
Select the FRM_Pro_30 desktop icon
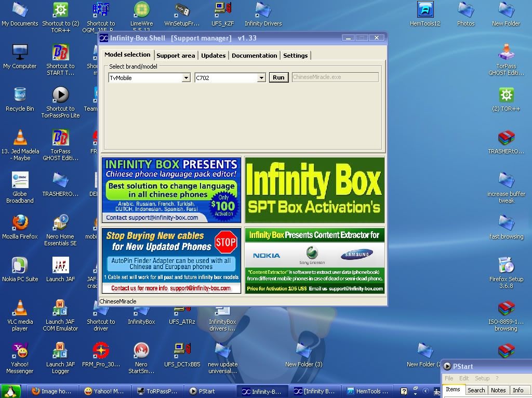pos(101,355)
